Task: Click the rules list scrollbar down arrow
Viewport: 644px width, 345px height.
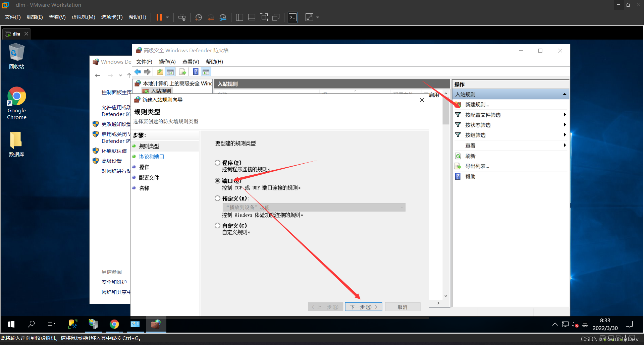Action: pos(446,296)
